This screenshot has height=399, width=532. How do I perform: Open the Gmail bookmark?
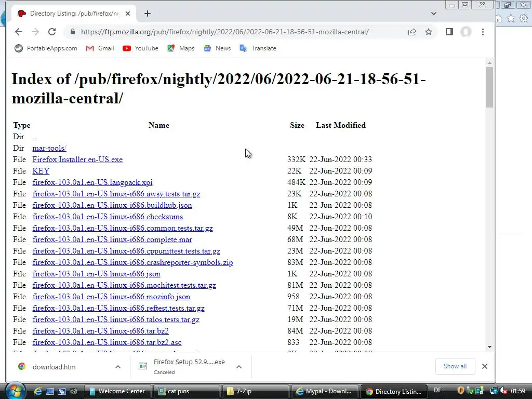100,48
